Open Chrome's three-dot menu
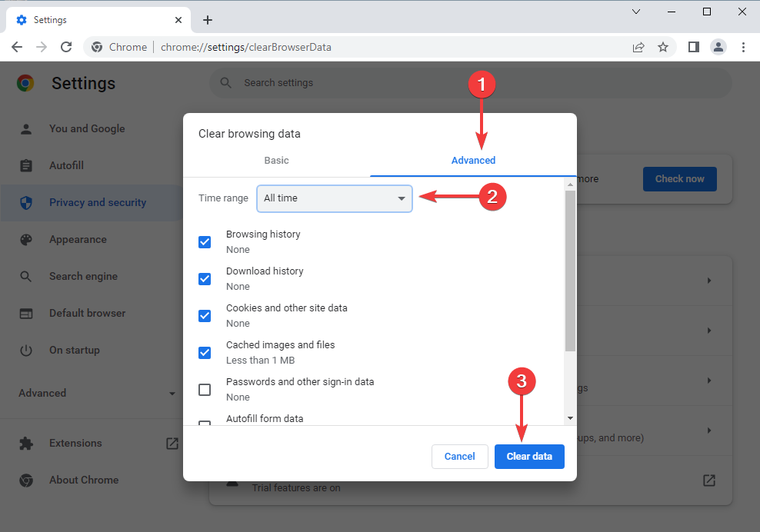 coord(743,47)
